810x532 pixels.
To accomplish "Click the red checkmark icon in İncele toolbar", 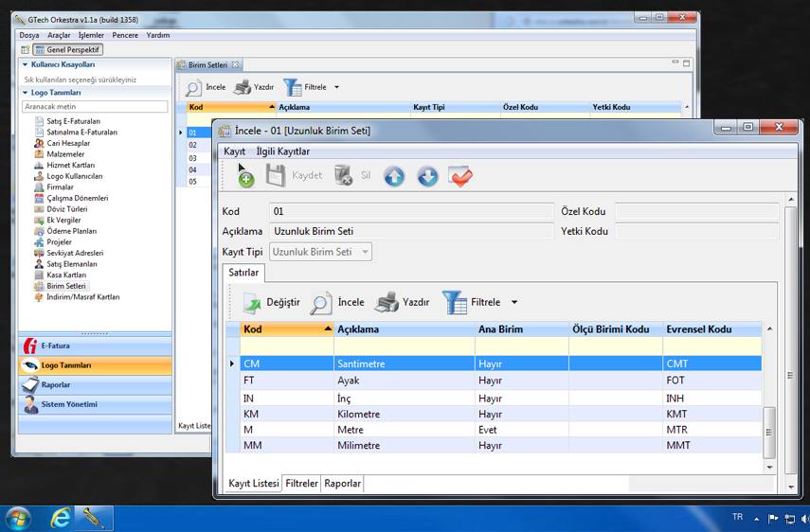I will click(460, 176).
